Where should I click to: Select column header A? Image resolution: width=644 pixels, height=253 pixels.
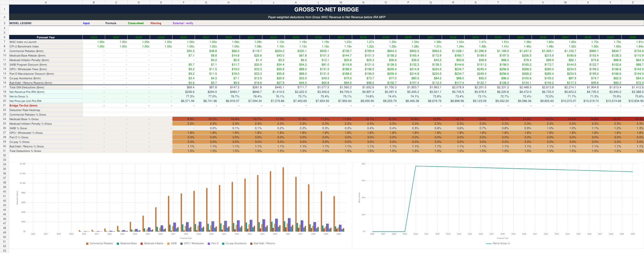pos(46,2)
